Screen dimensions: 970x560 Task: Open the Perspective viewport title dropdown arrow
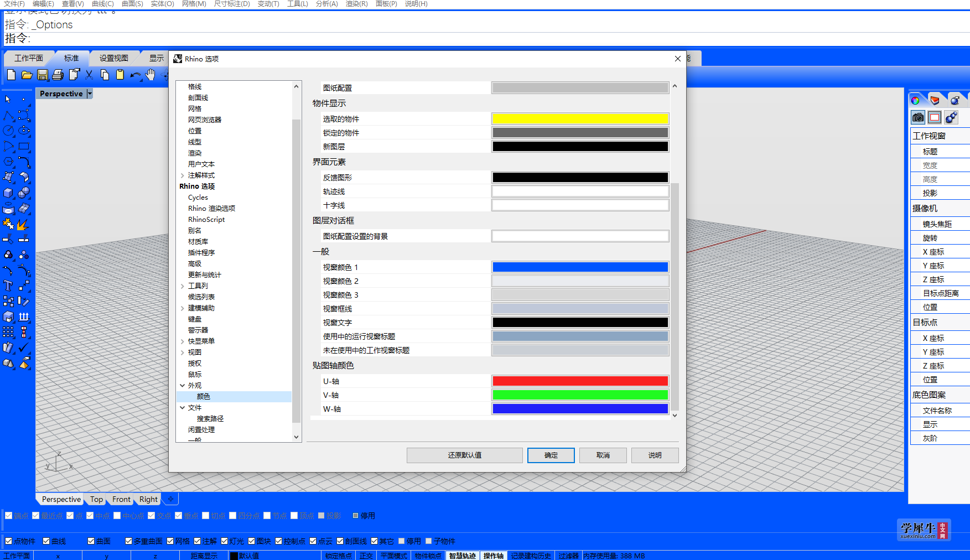click(x=90, y=94)
